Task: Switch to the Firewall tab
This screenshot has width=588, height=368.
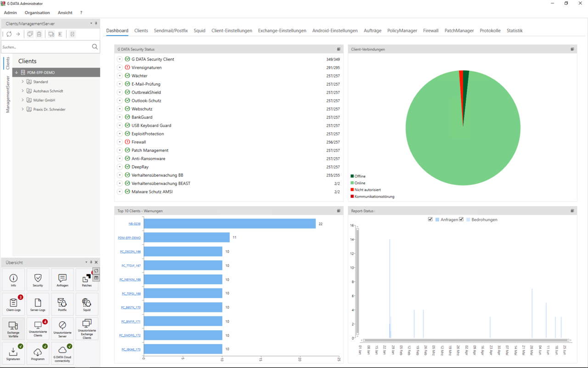Action: point(431,30)
